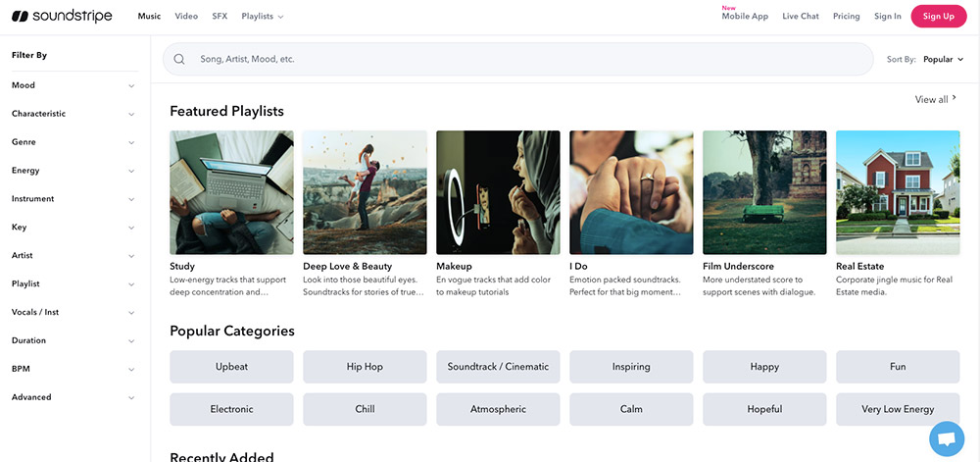Select the Hopeful category
Viewport: 980px width, 462px height.
click(x=765, y=409)
